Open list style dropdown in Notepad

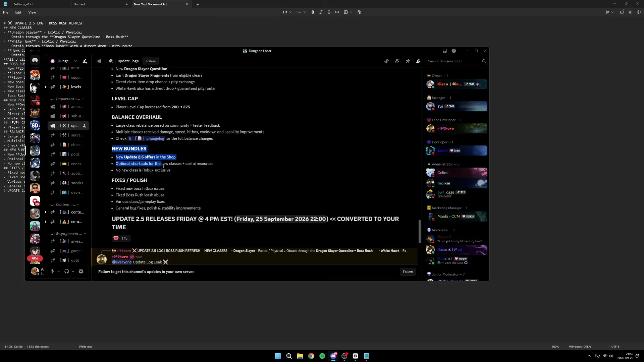tap(301, 12)
